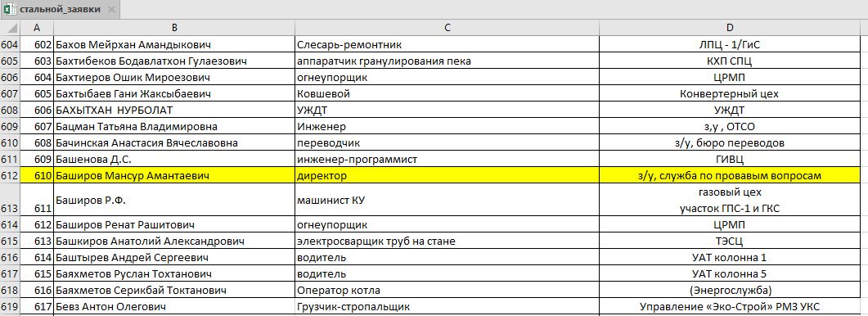This screenshot has height=316, width=868.
Task: Click cell з/у, служба по провавым вопросам
Action: point(729,176)
